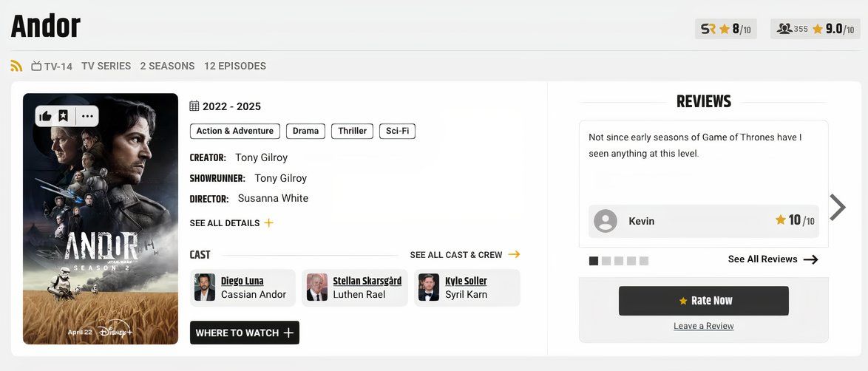Image resolution: width=868 pixels, height=371 pixels.
Task: Select the Sci-Fi genre tag
Action: point(397,131)
